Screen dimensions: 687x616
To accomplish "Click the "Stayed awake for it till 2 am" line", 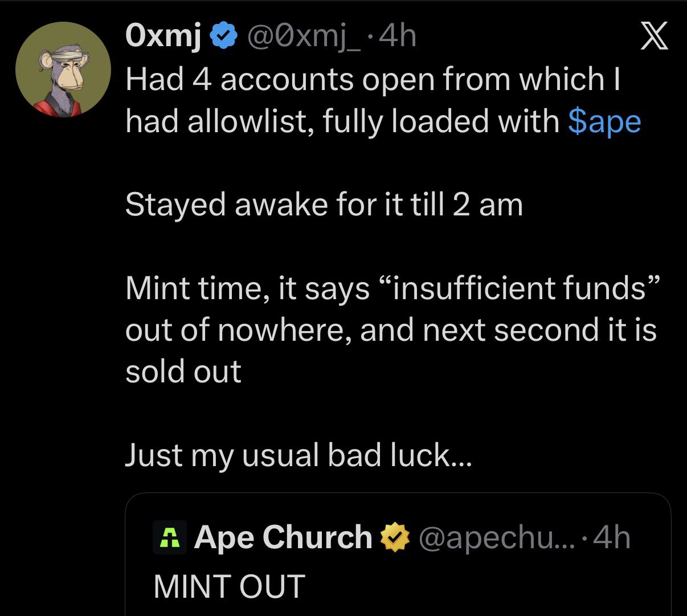I will 324,204.
